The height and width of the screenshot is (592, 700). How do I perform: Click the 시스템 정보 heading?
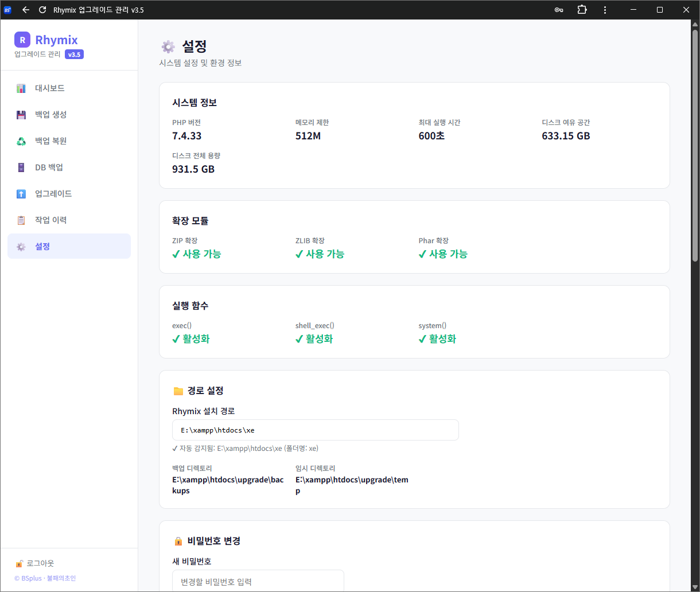[x=195, y=103]
